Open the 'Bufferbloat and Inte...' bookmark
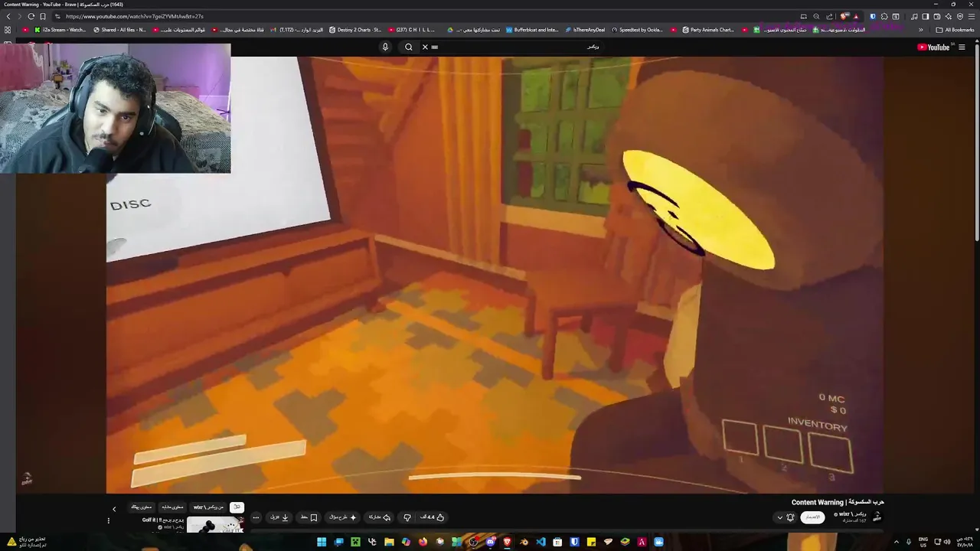The height and width of the screenshot is (551, 980). pyautogui.click(x=532, y=30)
